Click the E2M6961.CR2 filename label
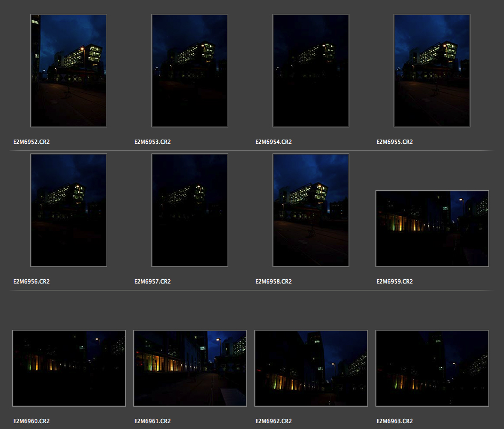This screenshot has width=504, height=429. point(153,421)
